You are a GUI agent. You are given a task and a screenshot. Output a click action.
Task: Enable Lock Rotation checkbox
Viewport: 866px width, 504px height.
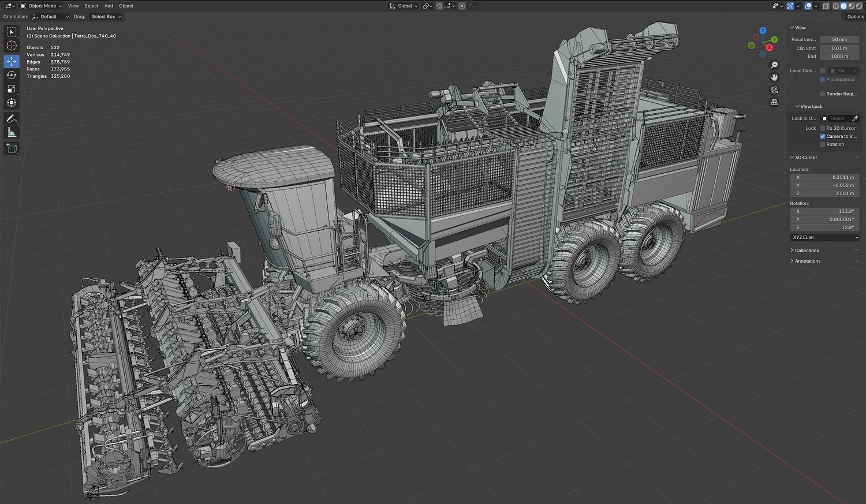tap(822, 144)
